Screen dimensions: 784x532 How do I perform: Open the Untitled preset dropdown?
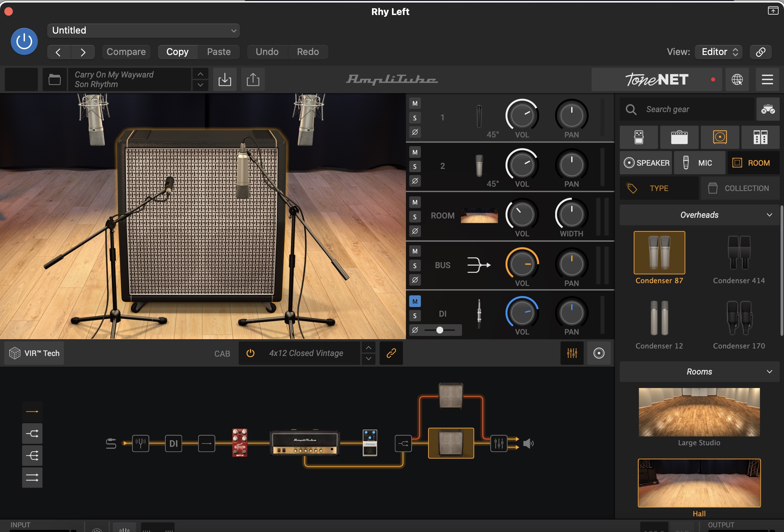click(x=144, y=30)
